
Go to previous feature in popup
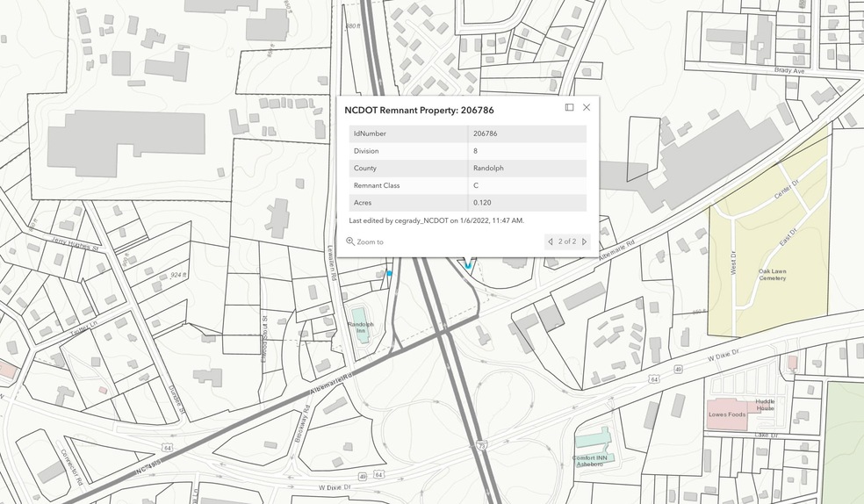551,241
